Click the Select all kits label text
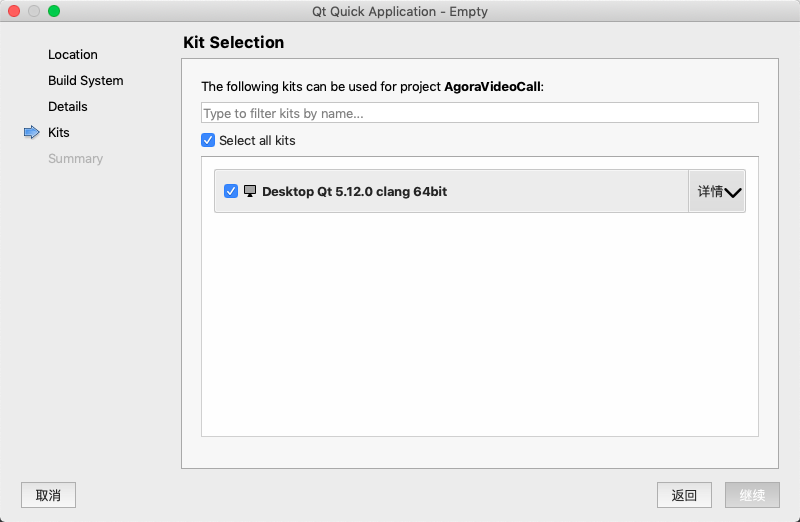 point(257,140)
